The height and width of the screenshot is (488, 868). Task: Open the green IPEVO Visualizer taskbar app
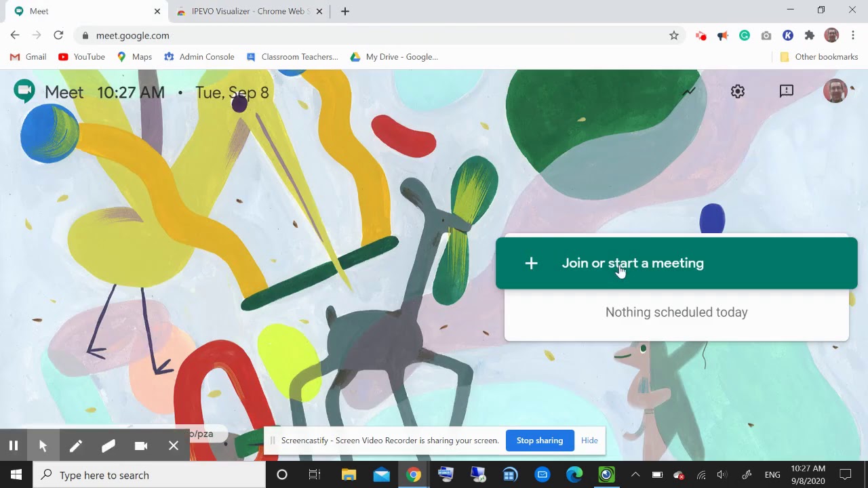pyautogui.click(x=607, y=475)
